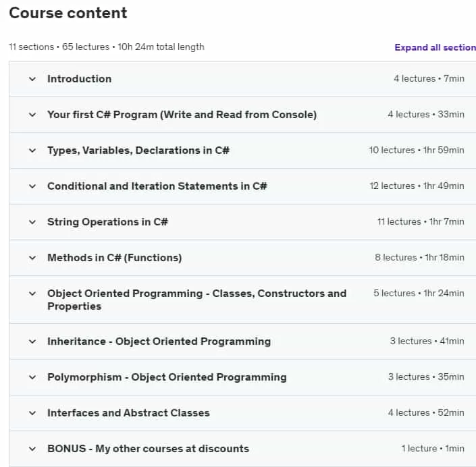
Task: Expand Polymorphism section chevron
Action: (x=32, y=377)
